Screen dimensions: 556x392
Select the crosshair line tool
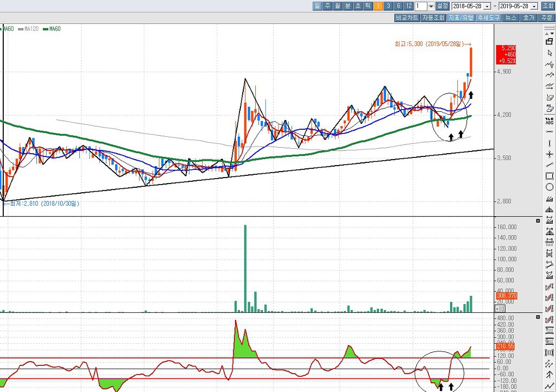pos(549,154)
